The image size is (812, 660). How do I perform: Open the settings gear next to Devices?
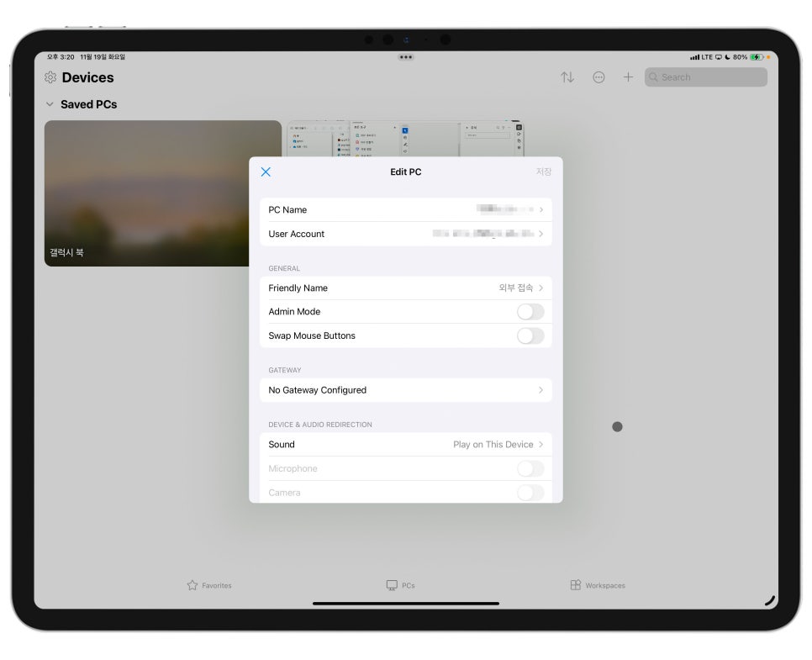click(50, 77)
